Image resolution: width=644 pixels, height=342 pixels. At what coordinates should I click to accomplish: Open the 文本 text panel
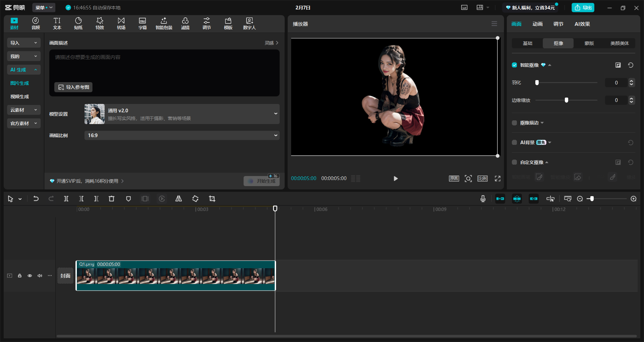pos(57,23)
